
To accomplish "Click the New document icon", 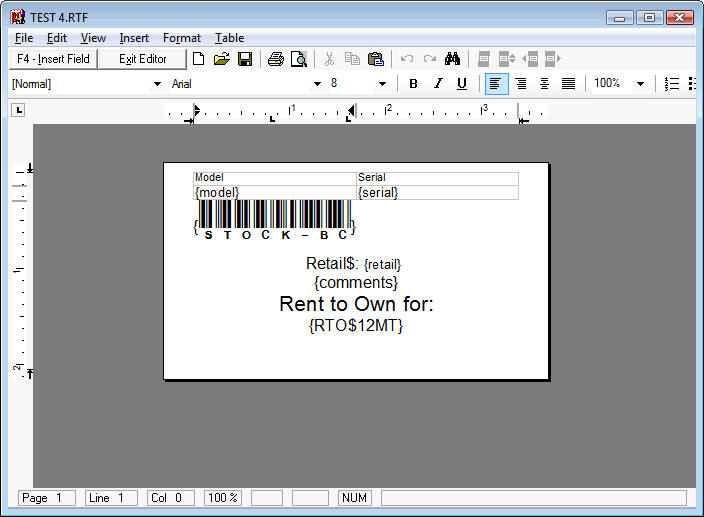I will (198, 59).
